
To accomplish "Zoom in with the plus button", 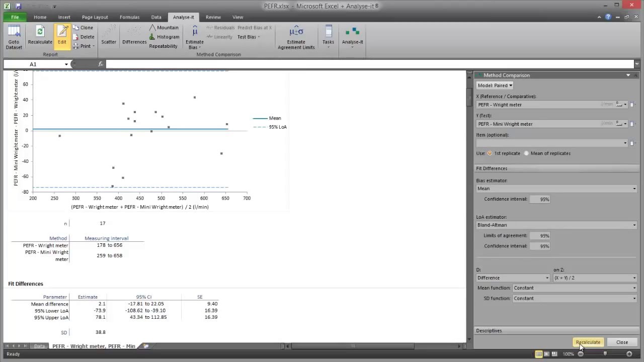I will coord(629,354).
